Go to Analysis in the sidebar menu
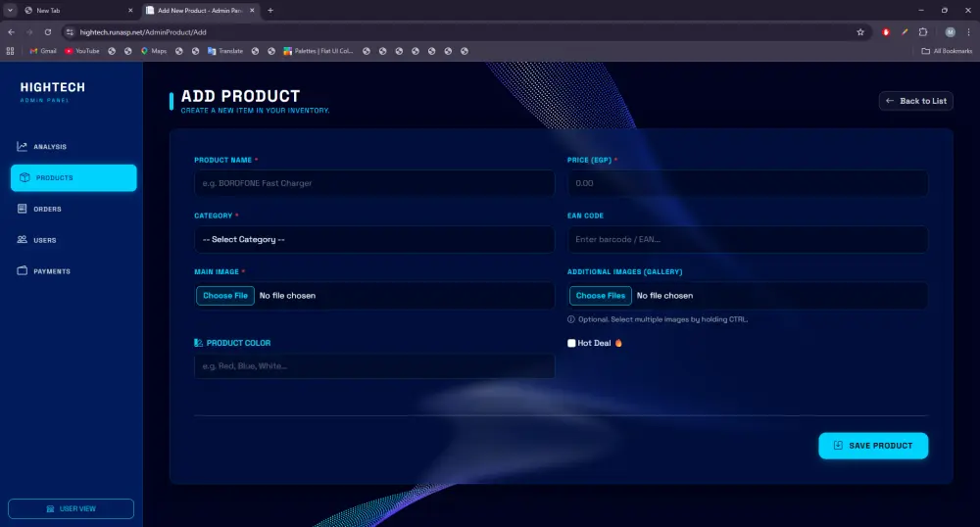This screenshot has width=980, height=527. (x=73, y=146)
